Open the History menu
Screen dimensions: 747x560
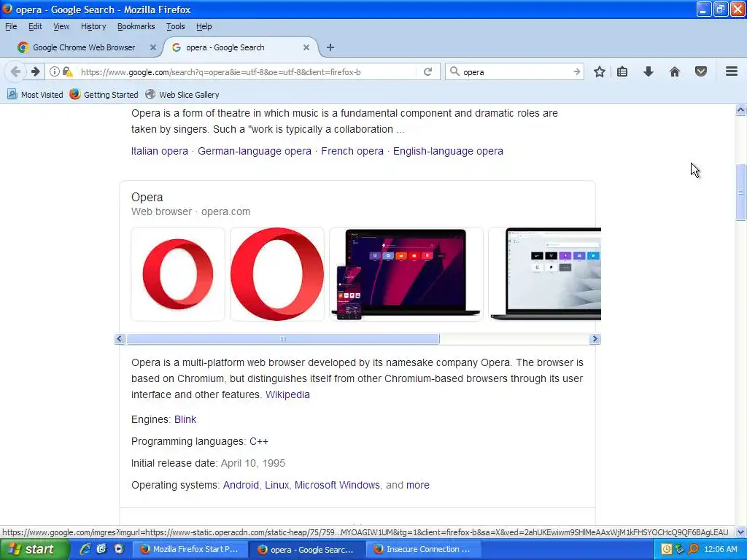tap(93, 26)
